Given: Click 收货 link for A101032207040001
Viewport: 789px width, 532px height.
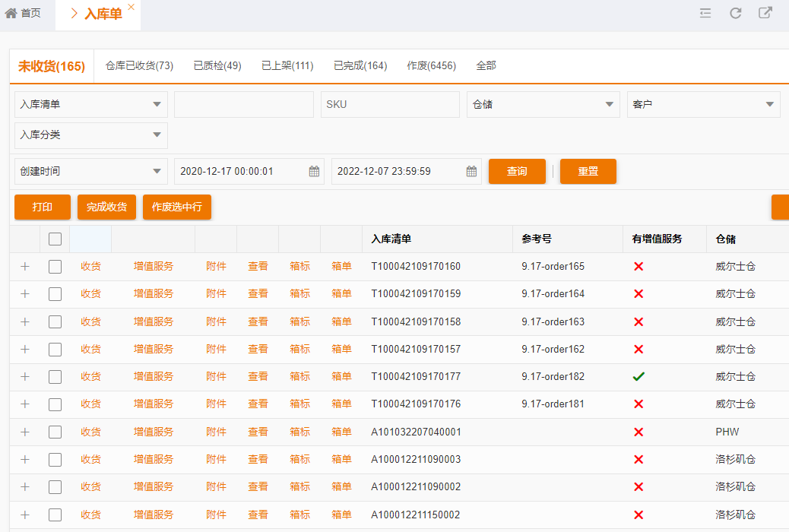Looking at the screenshot, I should pos(90,432).
